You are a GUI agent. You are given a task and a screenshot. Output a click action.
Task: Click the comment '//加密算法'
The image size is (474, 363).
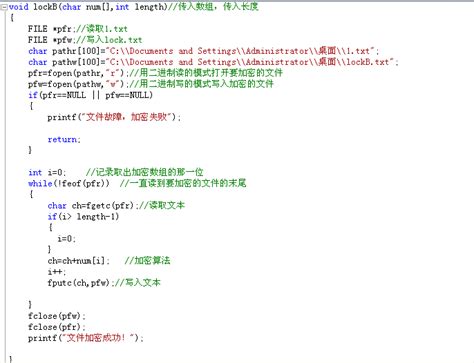click(x=147, y=260)
